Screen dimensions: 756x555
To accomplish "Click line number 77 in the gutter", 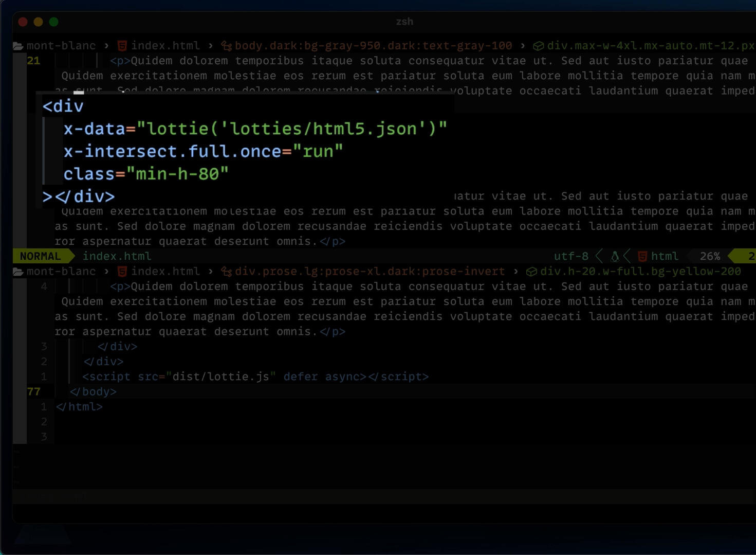I will 33,391.
